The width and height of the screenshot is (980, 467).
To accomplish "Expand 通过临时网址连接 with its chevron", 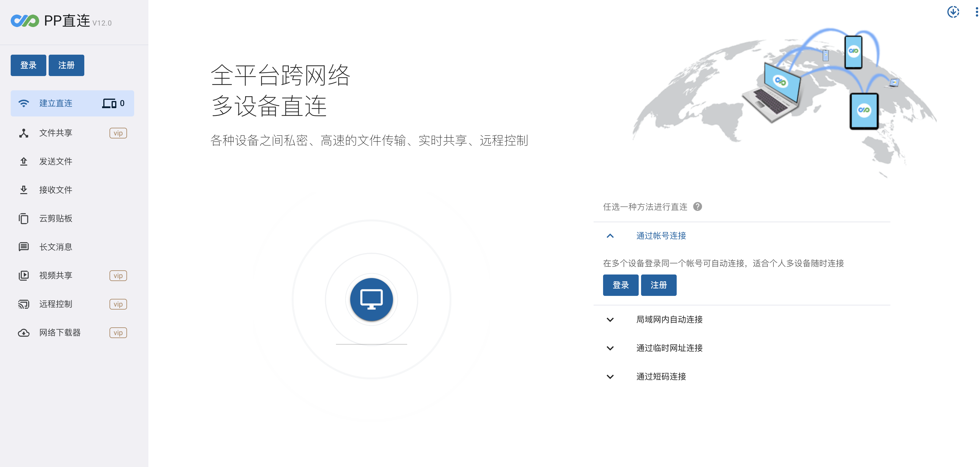I will [610, 348].
